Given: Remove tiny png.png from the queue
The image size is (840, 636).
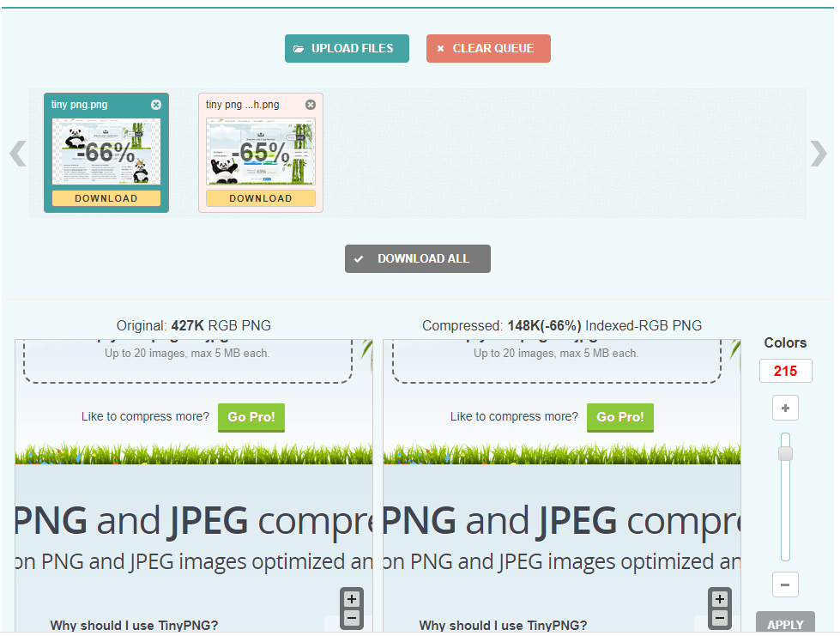Looking at the screenshot, I should [x=156, y=105].
